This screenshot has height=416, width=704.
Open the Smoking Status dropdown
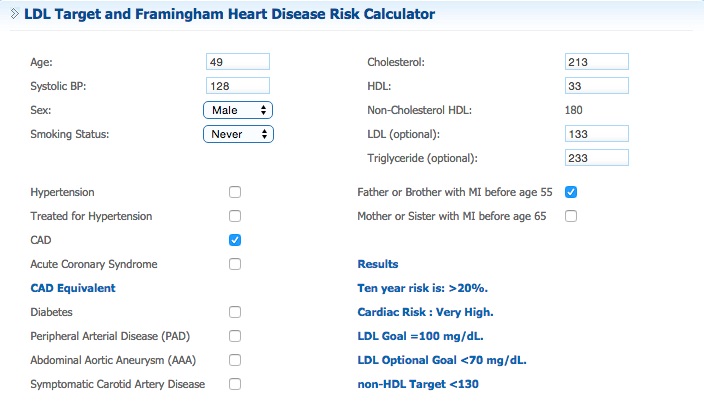(x=238, y=133)
